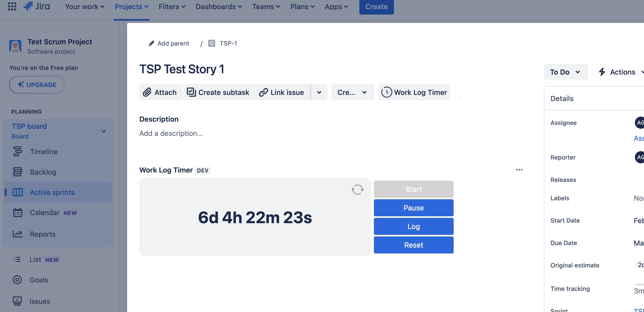This screenshot has height=312, width=644.
Task: Expand arrow next to Link issue
Action: click(319, 92)
